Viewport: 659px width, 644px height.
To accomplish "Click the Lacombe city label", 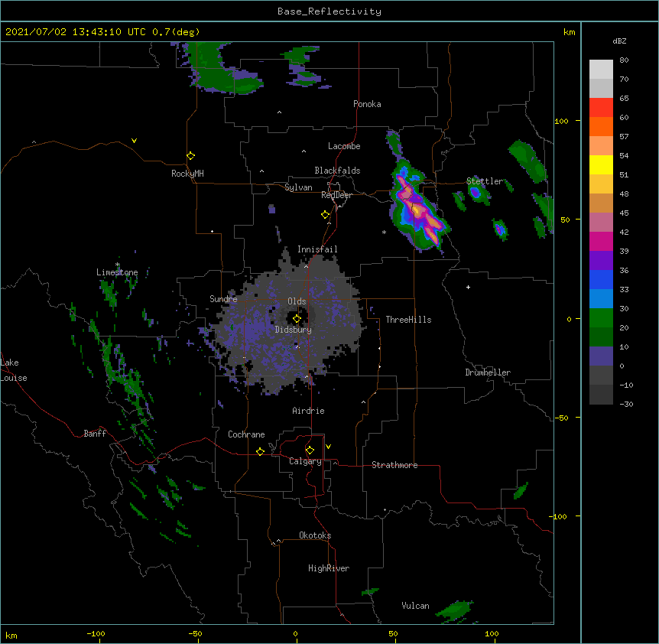I will [344, 146].
